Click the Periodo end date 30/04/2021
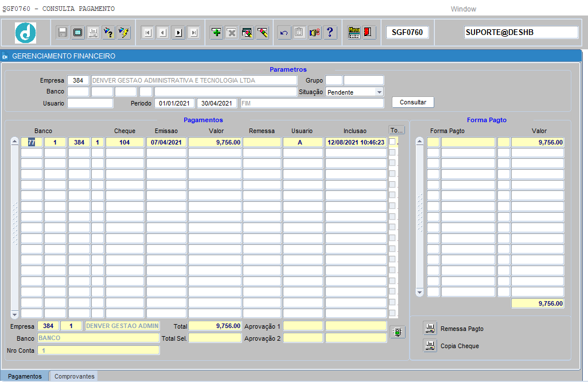This screenshot has height=382, width=588. coord(217,103)
